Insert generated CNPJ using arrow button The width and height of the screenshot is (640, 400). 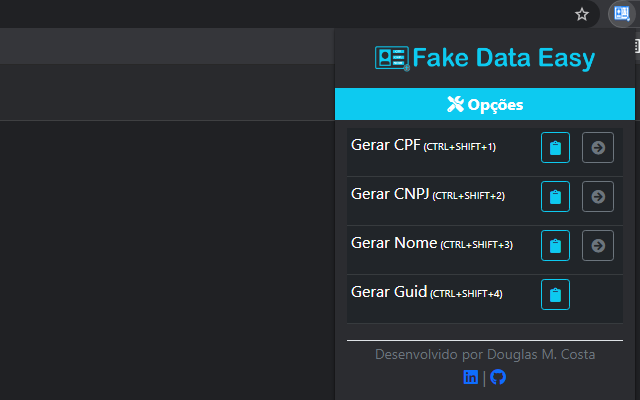tap(598, 196)
